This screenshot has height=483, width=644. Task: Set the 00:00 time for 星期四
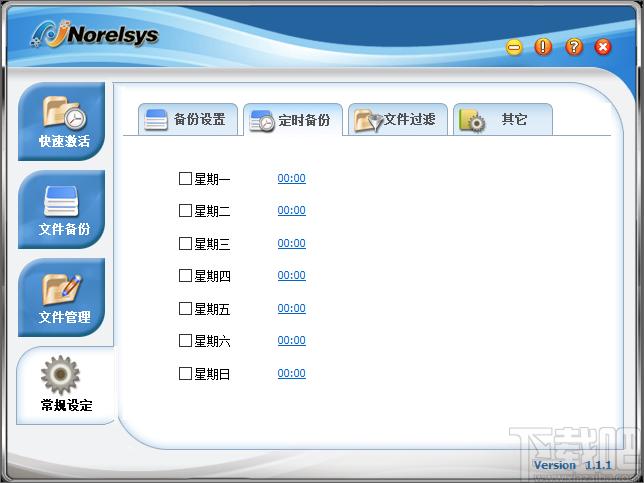[x=292, y=275]
